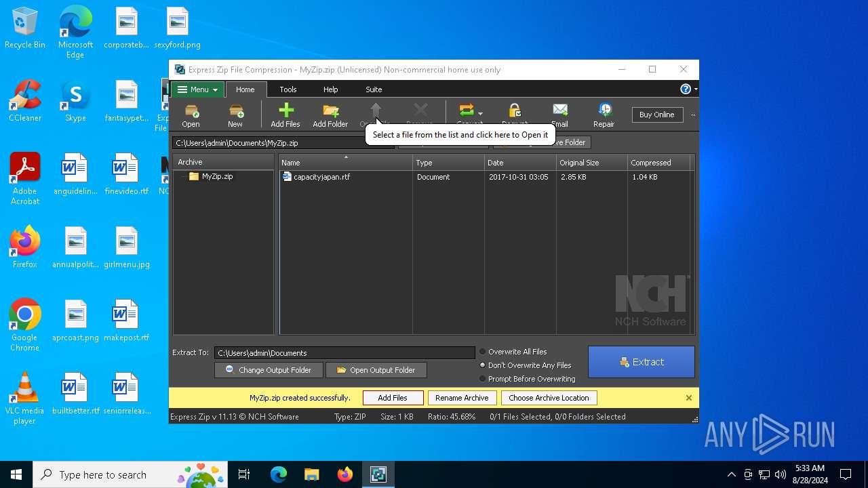This screenshot has height=488, width=868.
Task: Click Rename Archive button
Action: coord(462,398)
